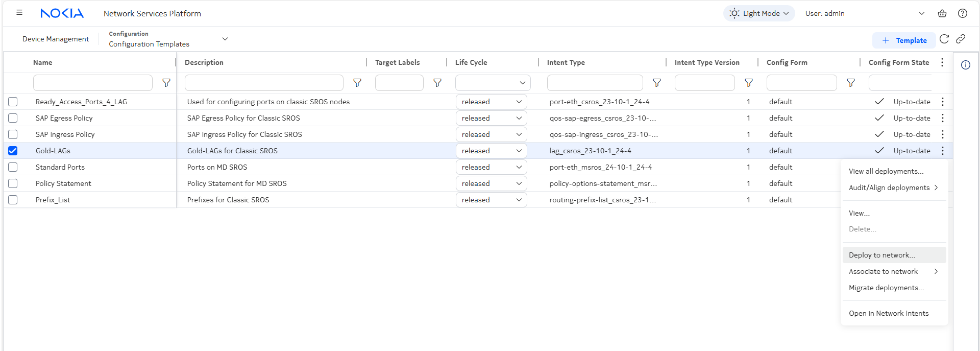Expand the Light Mode theme dropdown
Screen dimensions: 980x351
[759, 13]
